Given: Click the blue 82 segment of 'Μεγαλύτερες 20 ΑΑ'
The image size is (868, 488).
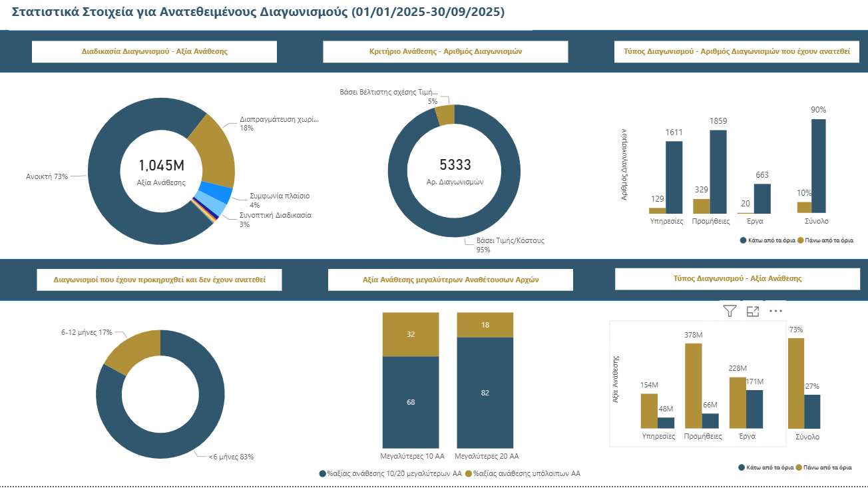Looking at the screenshot, I should click(485, 392).
